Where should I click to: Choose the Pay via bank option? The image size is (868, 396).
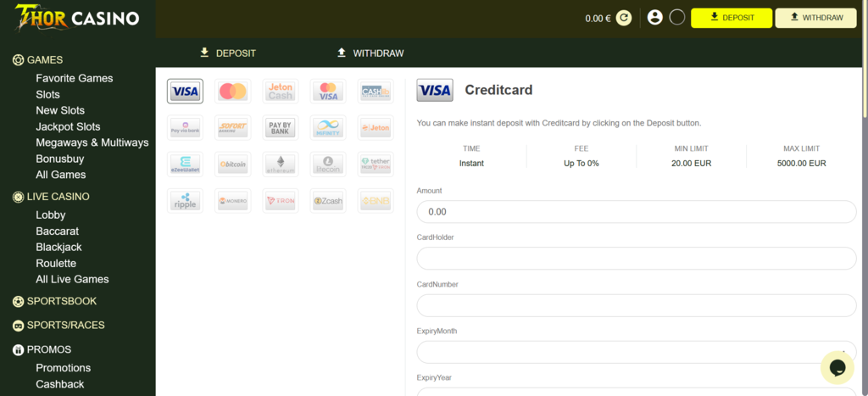click(x=185, y=128)
